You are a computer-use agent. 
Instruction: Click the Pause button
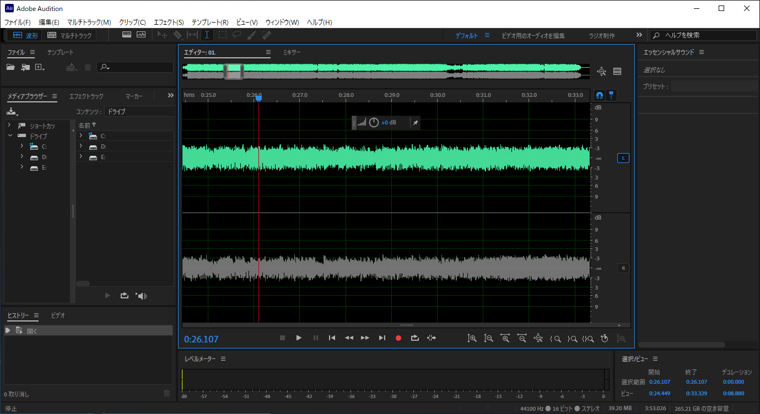coord(316,338)
